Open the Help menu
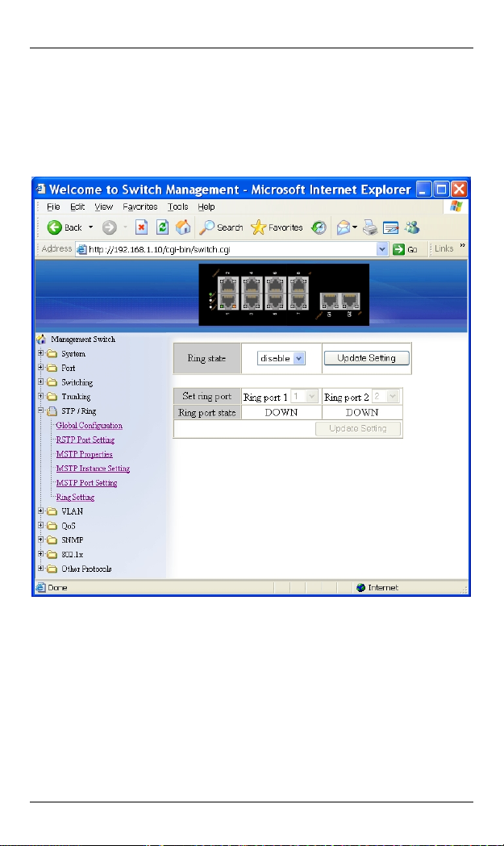This screenshot has height=846, width=504. tap(206, 206)
